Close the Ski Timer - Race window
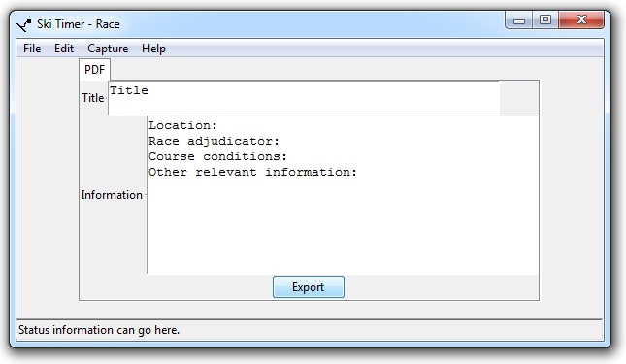Viewport: 626px width, 364px height. [x=581, y=20]
